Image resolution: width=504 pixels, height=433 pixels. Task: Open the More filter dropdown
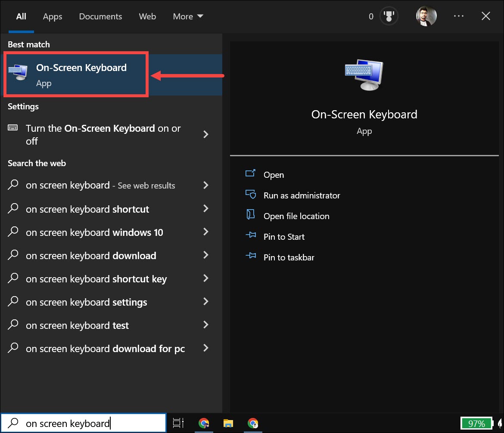pyautogui.click(x=187, y=16)
